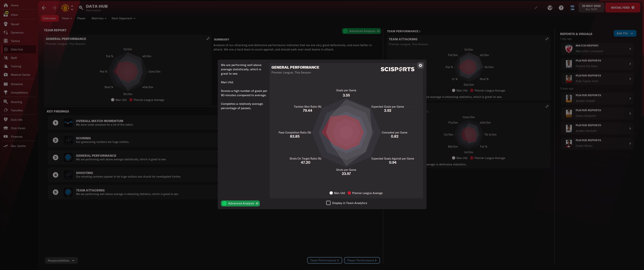
Task: Click the back navigation arrow
Action: click(x=44, y=8)
